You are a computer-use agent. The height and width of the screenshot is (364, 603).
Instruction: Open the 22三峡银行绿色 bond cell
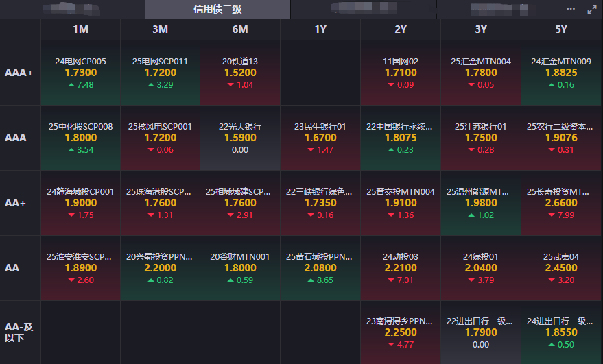(320, 203)
